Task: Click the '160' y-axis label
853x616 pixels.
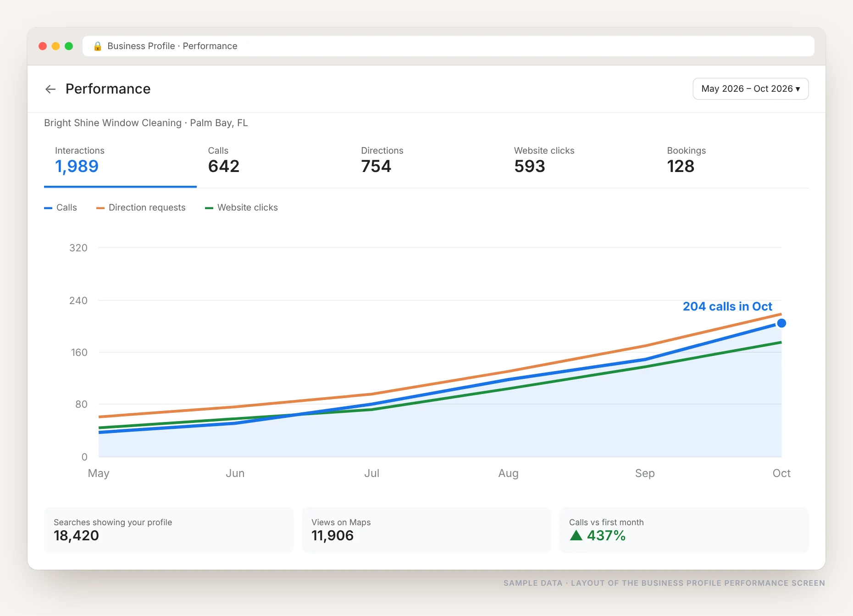Action: (x=79, y=353)
